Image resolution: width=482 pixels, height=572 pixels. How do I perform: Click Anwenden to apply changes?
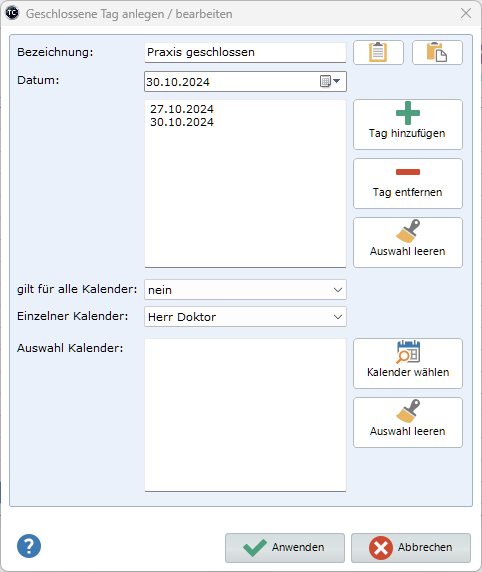tap(285, 548)
